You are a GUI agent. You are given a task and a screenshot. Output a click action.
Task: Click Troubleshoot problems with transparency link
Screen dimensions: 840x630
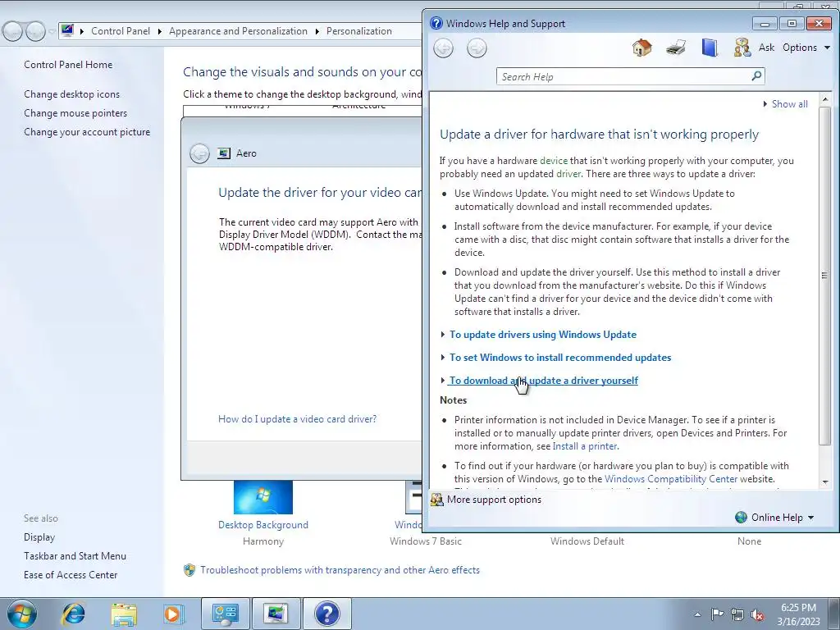(340, 570)
